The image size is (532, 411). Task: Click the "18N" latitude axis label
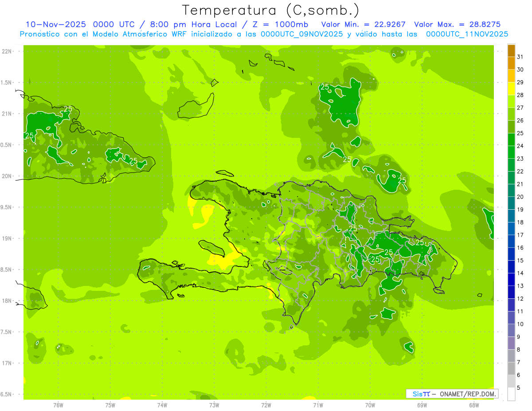7,301
